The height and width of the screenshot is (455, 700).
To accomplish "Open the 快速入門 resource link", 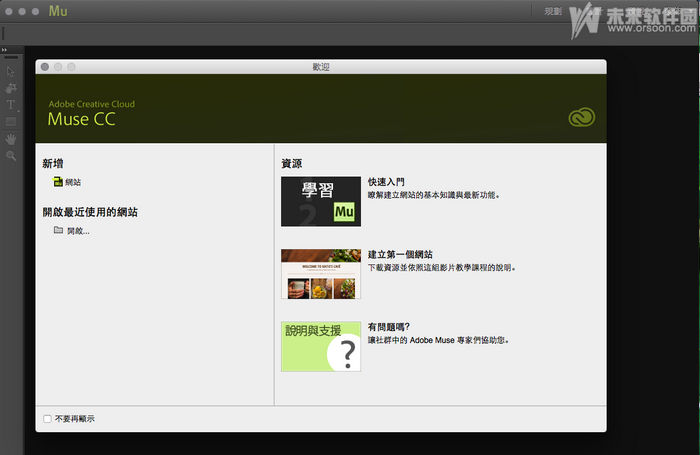I will (x=386, y=182).
